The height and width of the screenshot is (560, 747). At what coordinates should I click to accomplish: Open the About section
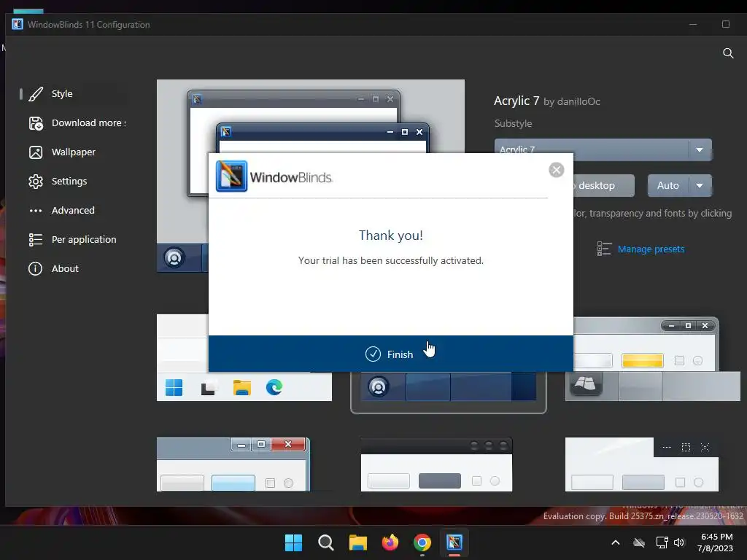(x=74, y=268)
